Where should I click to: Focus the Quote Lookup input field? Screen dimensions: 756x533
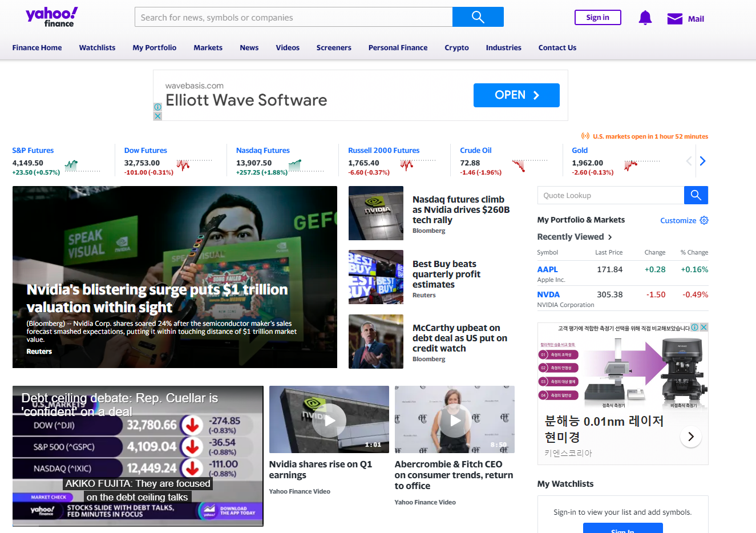pos(611,195)
